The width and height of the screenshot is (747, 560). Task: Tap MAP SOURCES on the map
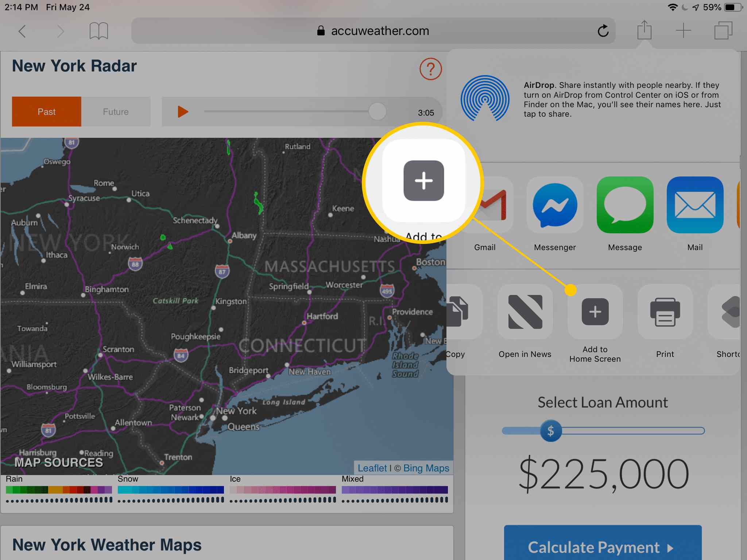click(59, 463)
